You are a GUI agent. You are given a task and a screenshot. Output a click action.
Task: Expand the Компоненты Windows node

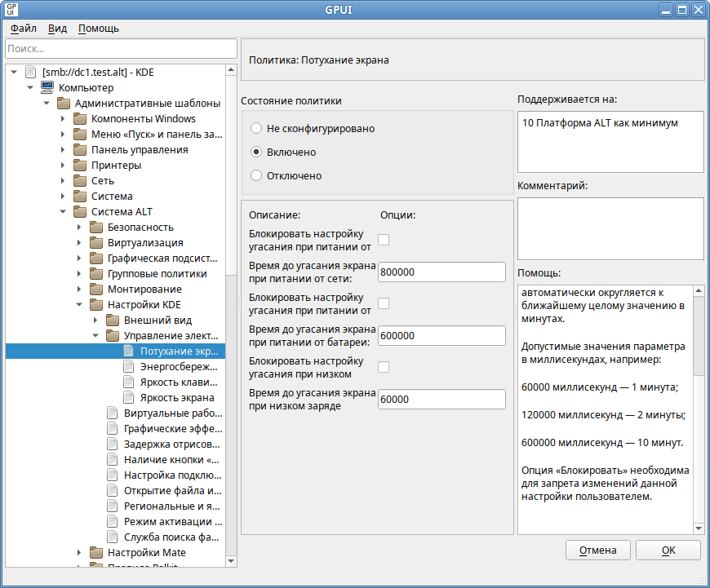tap(63, 118)
